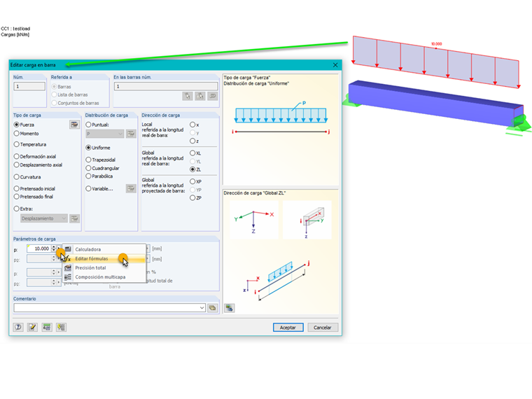Close the Editar carga en barra dialog

click(x=335, y=65)
